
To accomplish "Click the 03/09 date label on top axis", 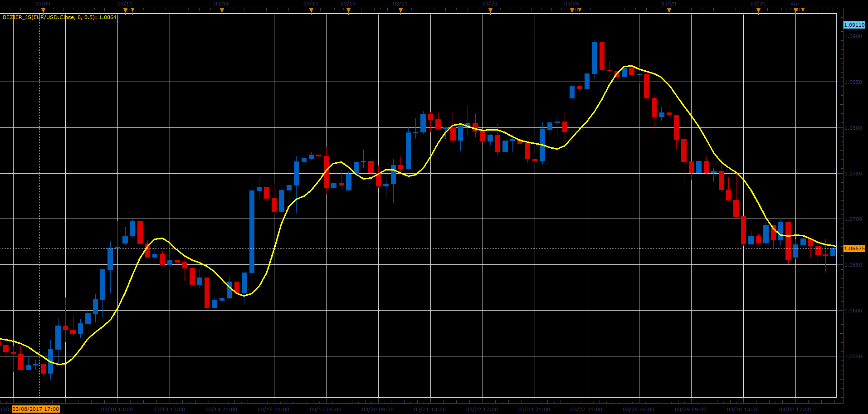I will (x=43, y=4).
